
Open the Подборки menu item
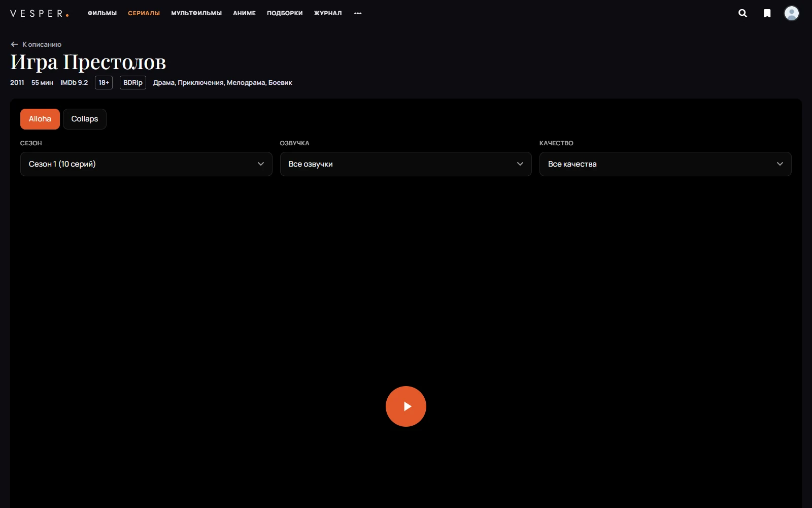(285, 13)
